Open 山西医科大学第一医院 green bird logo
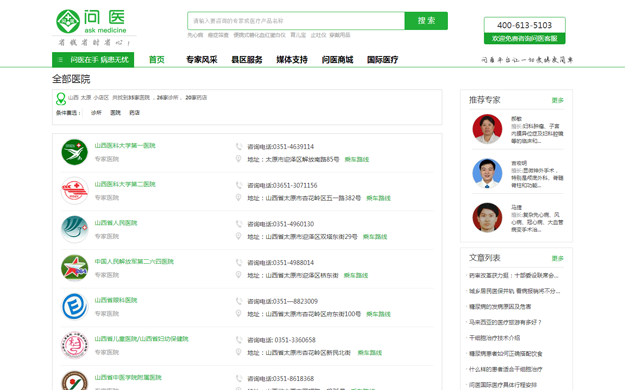 coord(75,152)
